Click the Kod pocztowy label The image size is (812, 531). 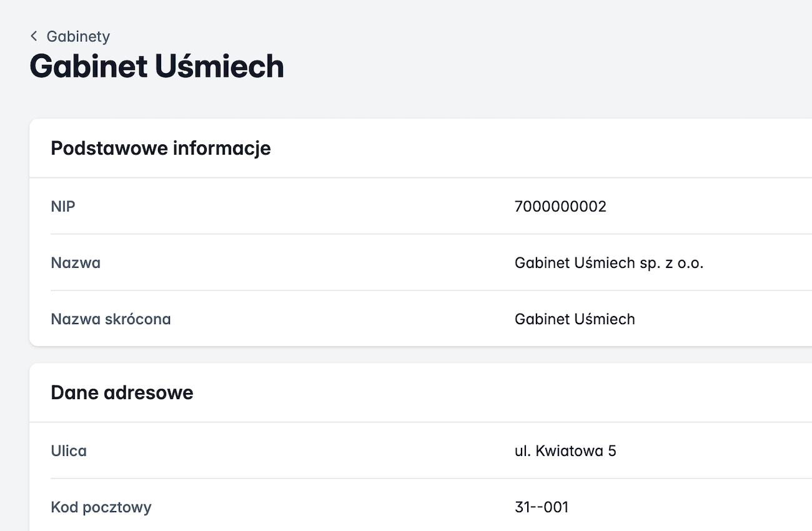101,507
